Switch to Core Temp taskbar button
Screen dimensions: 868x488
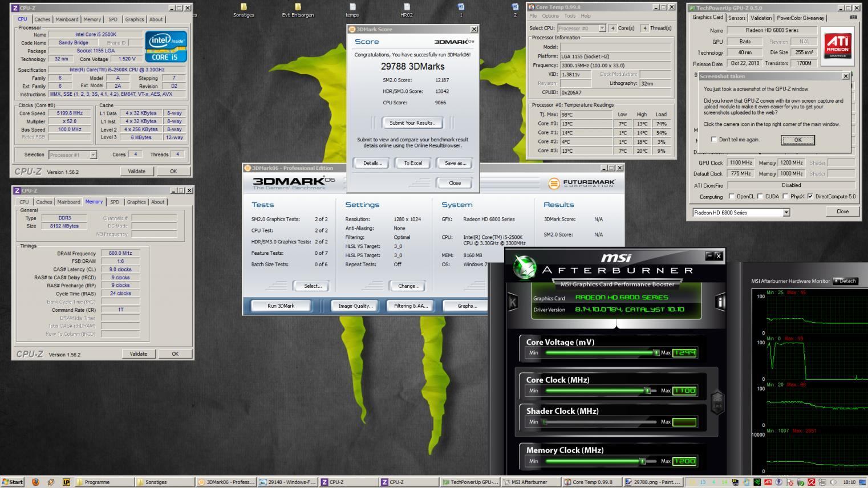point(592,482)
